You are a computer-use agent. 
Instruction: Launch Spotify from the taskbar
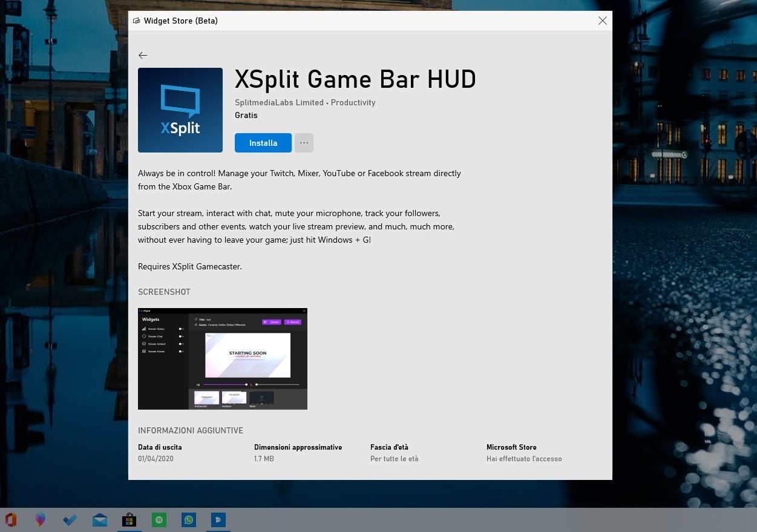point(159,520)
